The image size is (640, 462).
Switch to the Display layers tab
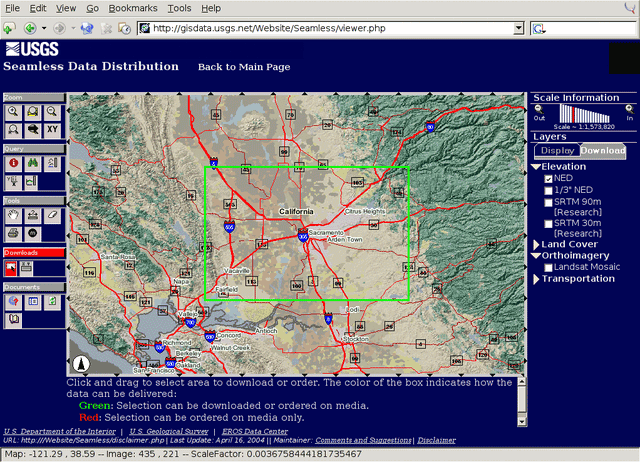pyautogui.click(x=557, y=151)
